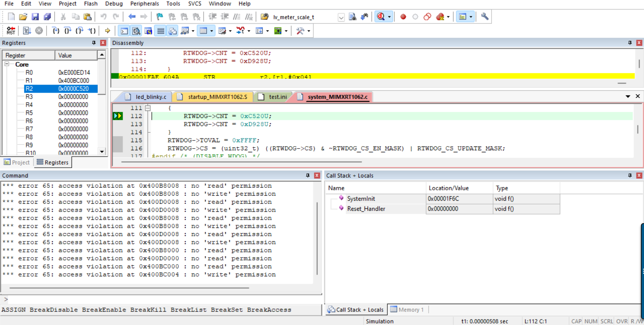Click the Set Bookmark flag icon
The height and width of the screenshot is (325, 644).
(160, 17)
